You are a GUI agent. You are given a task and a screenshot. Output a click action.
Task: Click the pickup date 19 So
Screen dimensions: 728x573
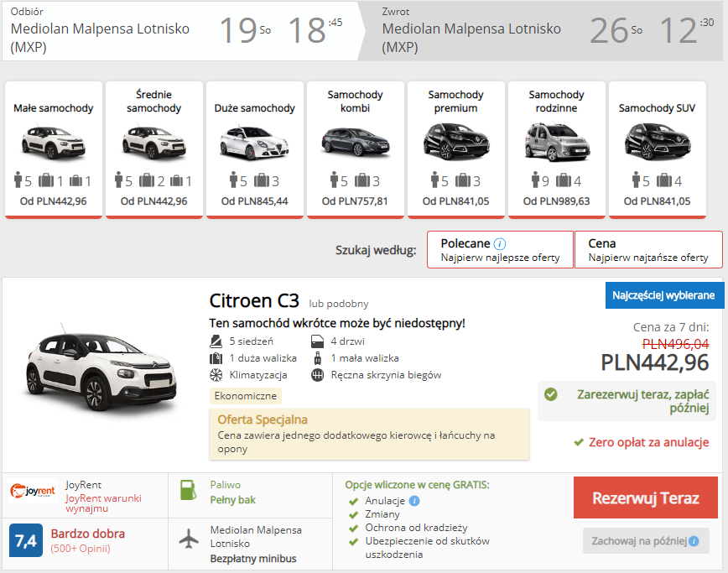[x=245, y=30]
